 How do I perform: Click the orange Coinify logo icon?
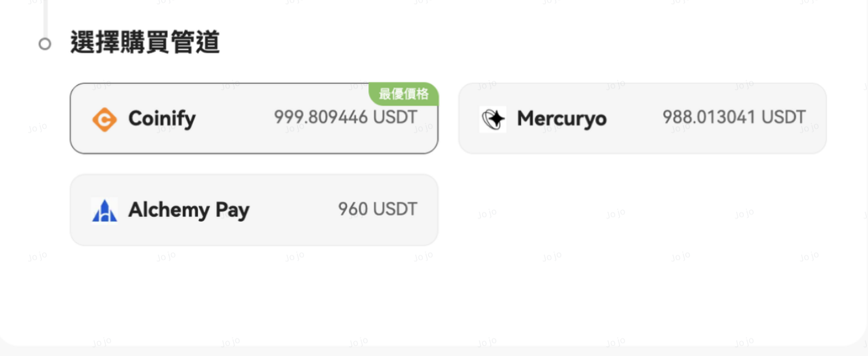(x=104, y=120)
